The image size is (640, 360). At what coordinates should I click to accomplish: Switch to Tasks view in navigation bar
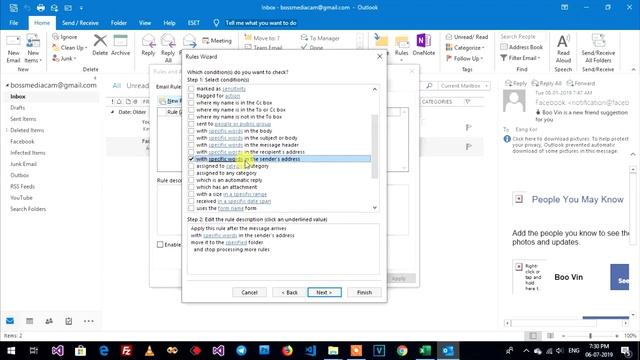[x=69, y=321]
